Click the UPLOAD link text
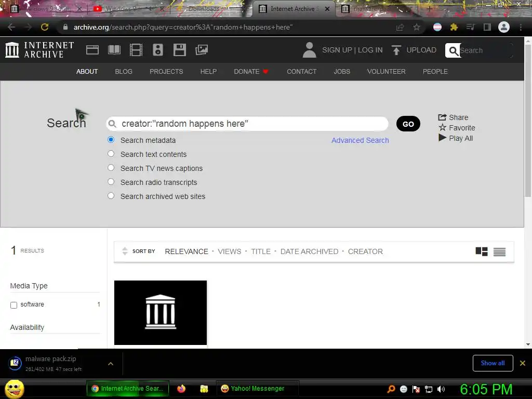 [421, 50]
